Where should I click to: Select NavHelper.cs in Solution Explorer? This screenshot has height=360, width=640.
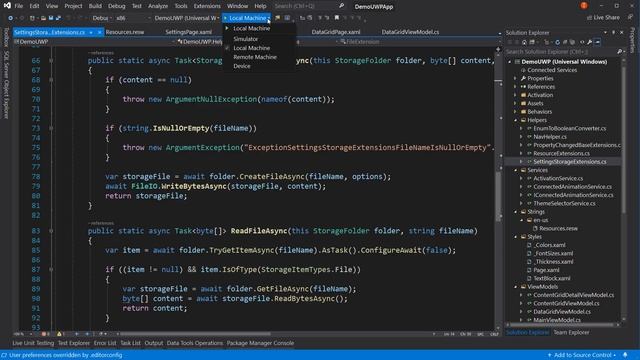550,137
